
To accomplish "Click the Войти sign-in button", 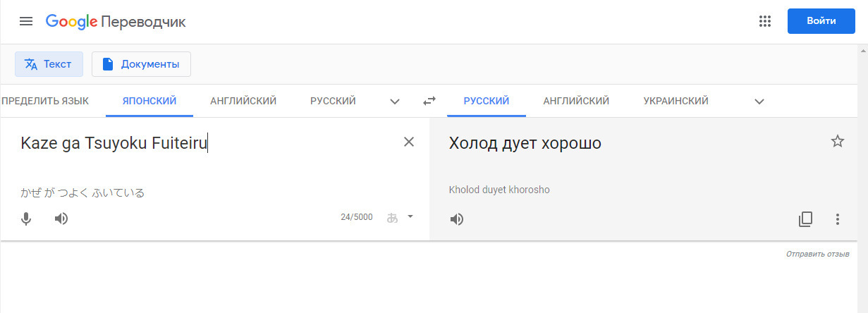I will (x=821, y=21).
